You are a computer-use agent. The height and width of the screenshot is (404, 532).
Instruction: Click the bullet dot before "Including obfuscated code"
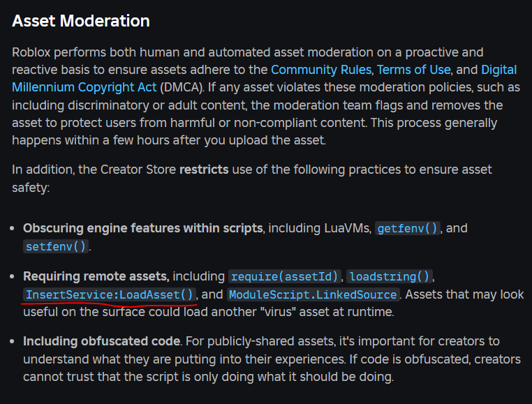14,342
